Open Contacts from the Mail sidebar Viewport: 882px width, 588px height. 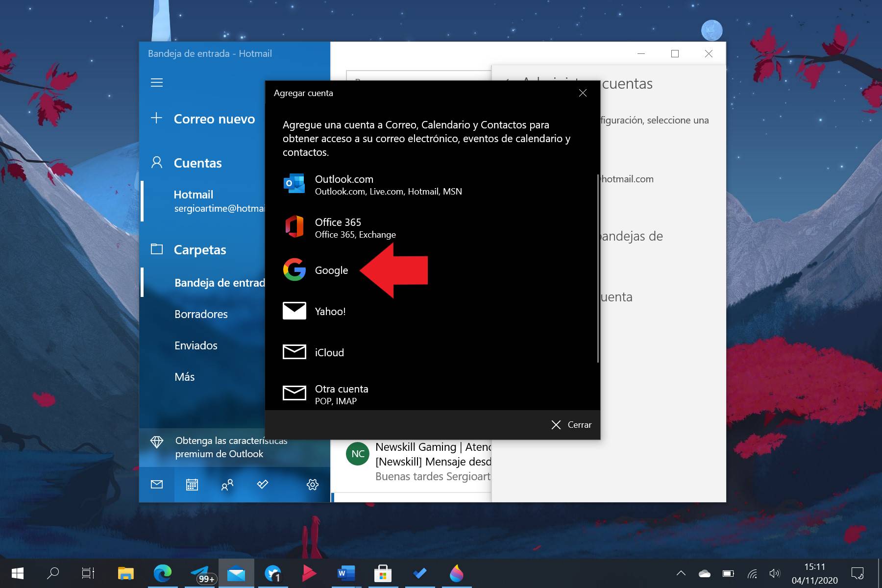tap(227, 485)
